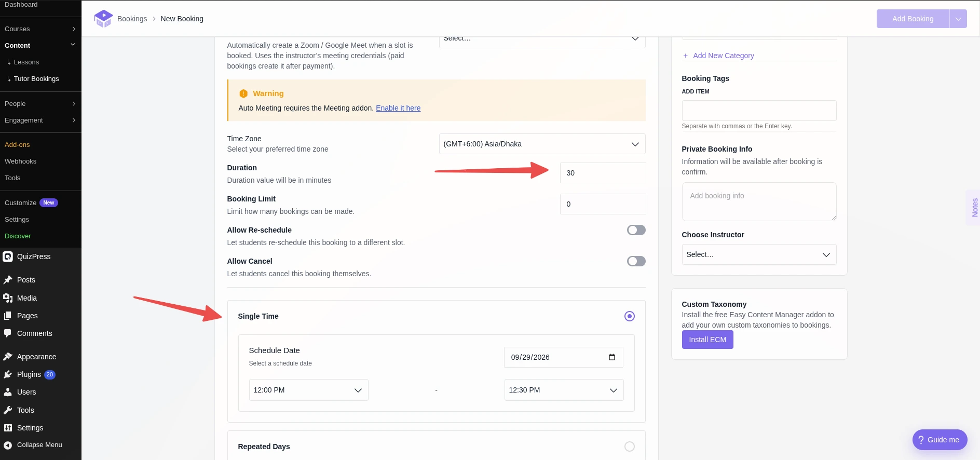The width and height of the screenshot is (980, 460).
Task: Click the Booking Tags add item field
Action: [x=759, y=111]
